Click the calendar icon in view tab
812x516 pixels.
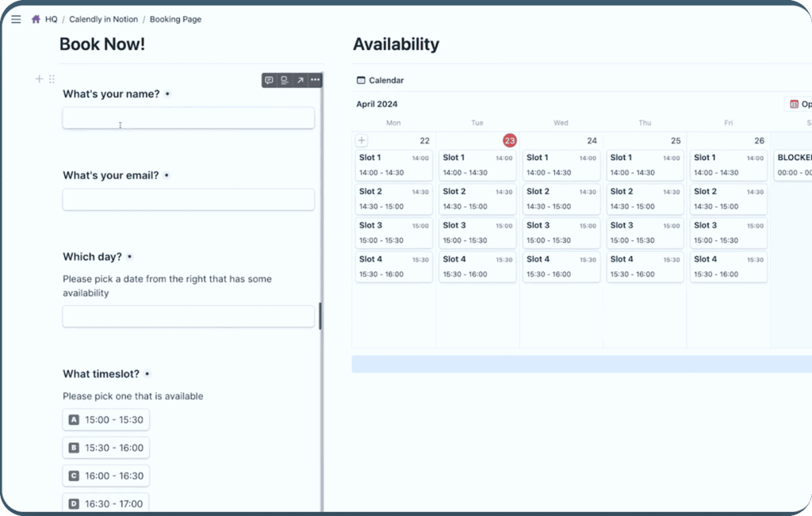[361, 80]
